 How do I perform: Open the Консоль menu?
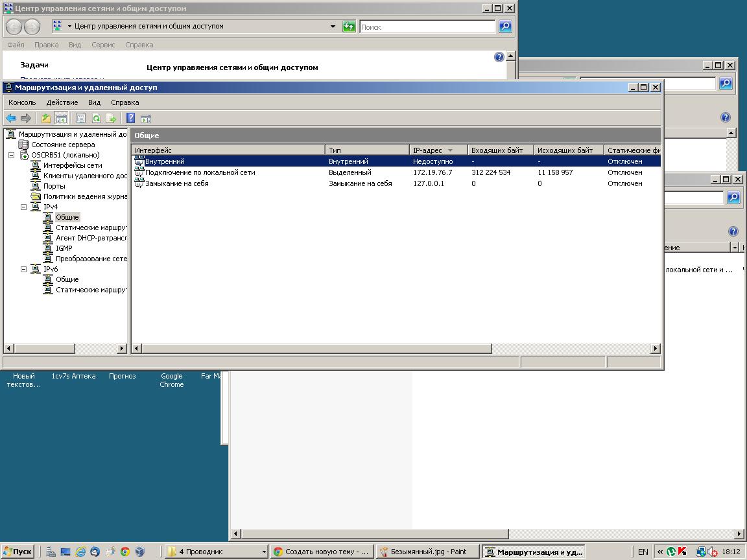(22, 102)
